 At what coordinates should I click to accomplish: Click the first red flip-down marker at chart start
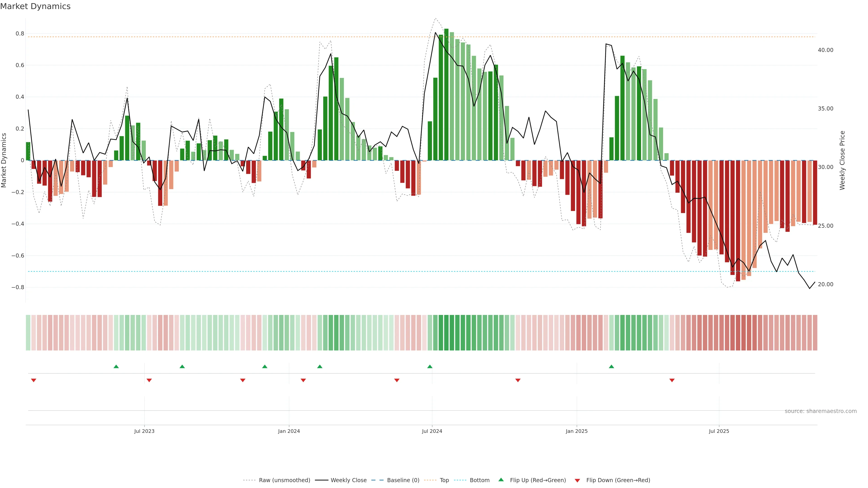(34, 380)
